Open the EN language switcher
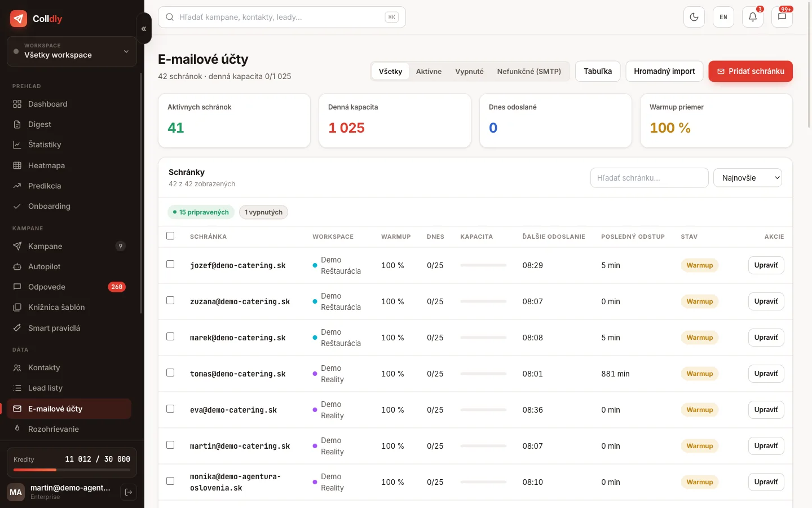Image resolution: width=812 pixels, height=508 pixels. tap(723, 17)
